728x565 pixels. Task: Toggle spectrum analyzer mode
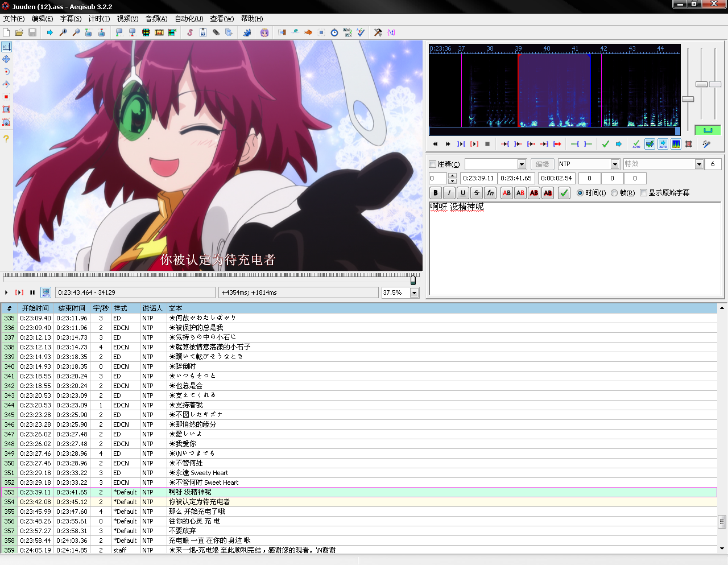(x=676, y=144)
